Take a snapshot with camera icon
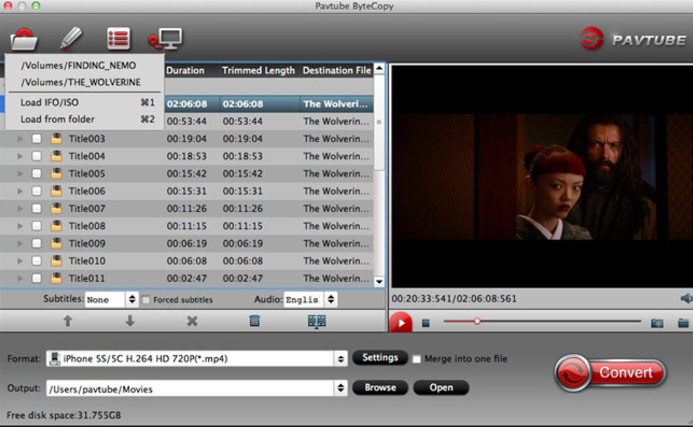693x427 pixels. tap(657, 323)
